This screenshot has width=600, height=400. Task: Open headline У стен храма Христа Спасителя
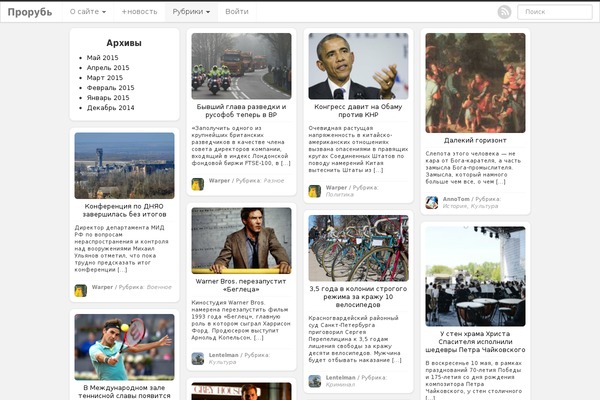[x=475, y=342]
